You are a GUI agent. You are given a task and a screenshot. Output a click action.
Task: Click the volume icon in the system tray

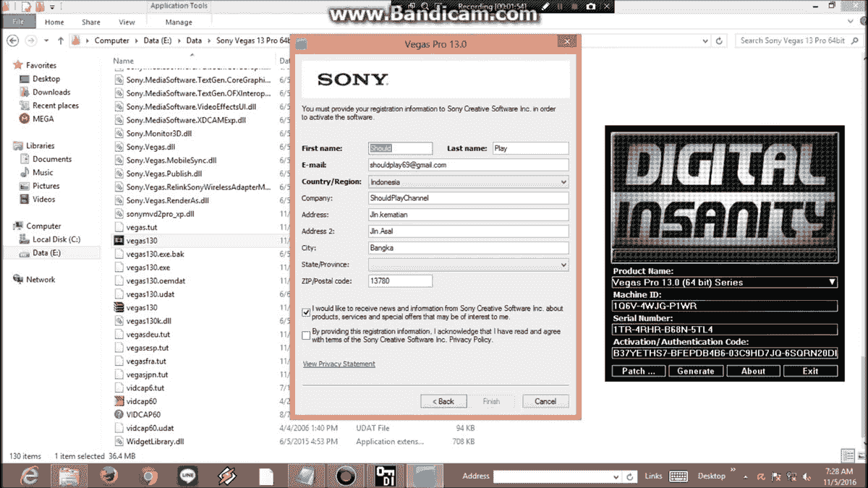pos(807,476)
